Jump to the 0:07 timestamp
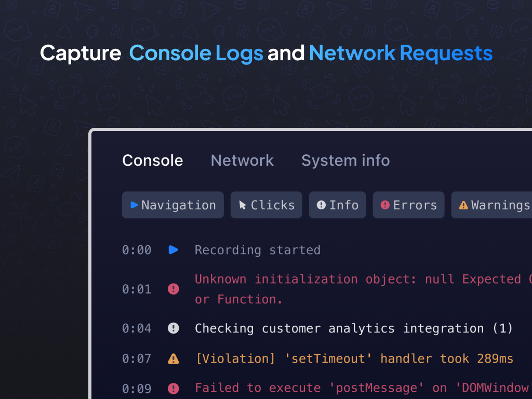This screenshot has height=399, width=532. pos(137,358)
